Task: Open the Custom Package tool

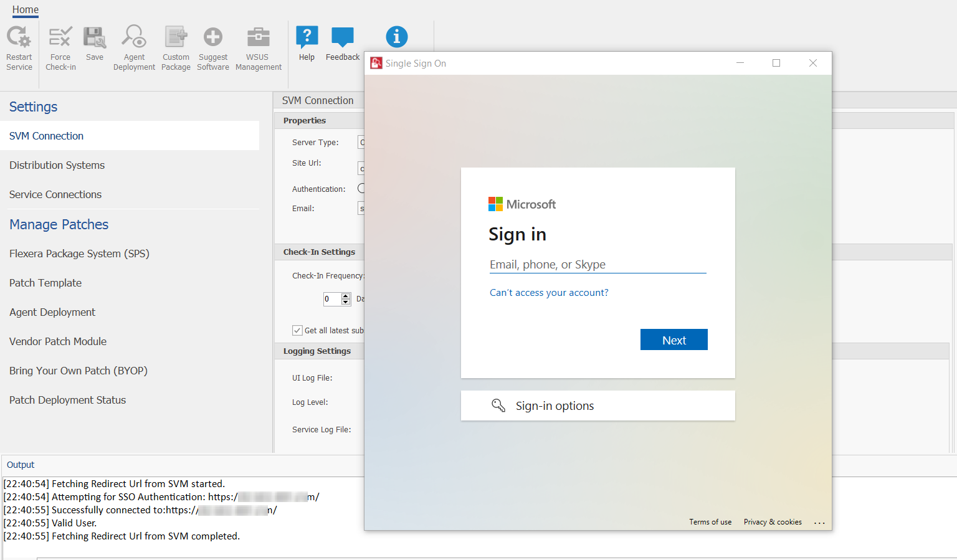Action: [x=176, y=37]
